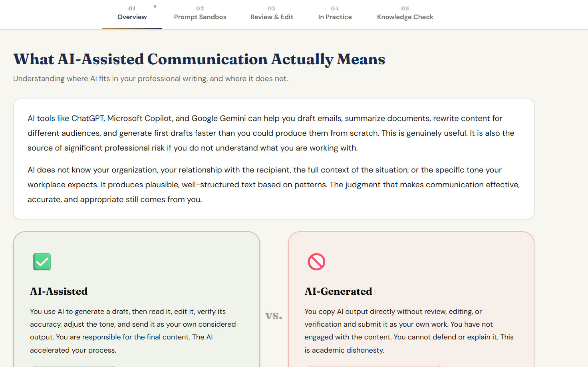Click the paragraph starting 'AI tools like ChatGPT'

(x=274, y=133)
